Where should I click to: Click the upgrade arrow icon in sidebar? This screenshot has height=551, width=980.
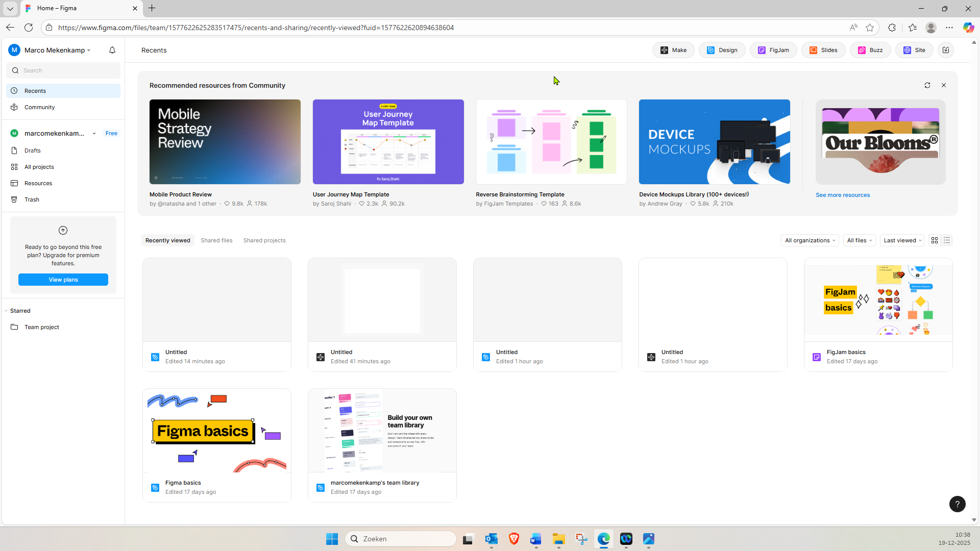[x=63, y=231]
